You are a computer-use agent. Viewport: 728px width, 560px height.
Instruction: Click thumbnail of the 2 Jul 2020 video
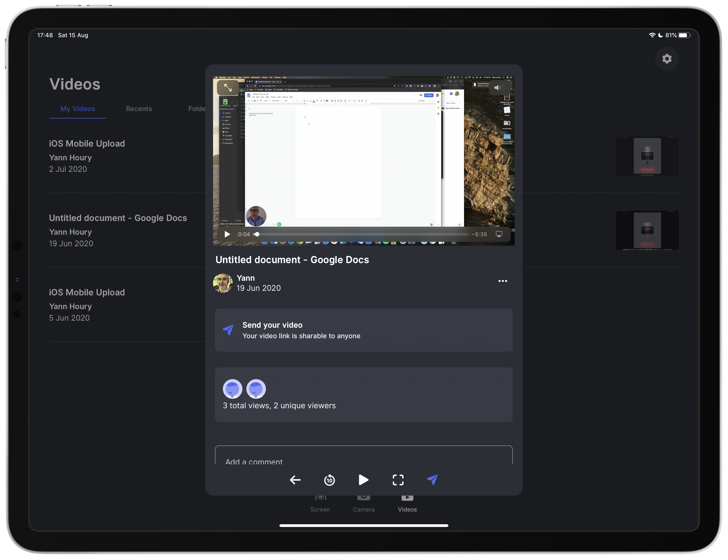point(647,156)
